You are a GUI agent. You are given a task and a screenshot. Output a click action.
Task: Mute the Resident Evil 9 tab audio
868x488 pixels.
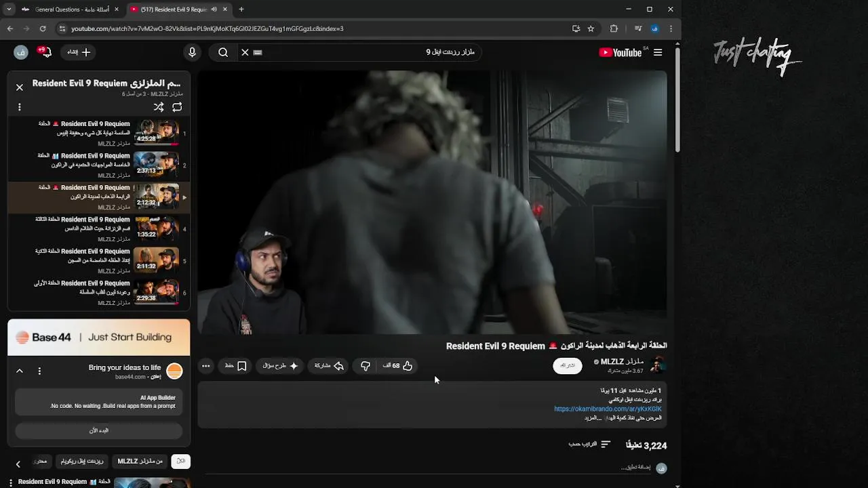click(214, 9)
